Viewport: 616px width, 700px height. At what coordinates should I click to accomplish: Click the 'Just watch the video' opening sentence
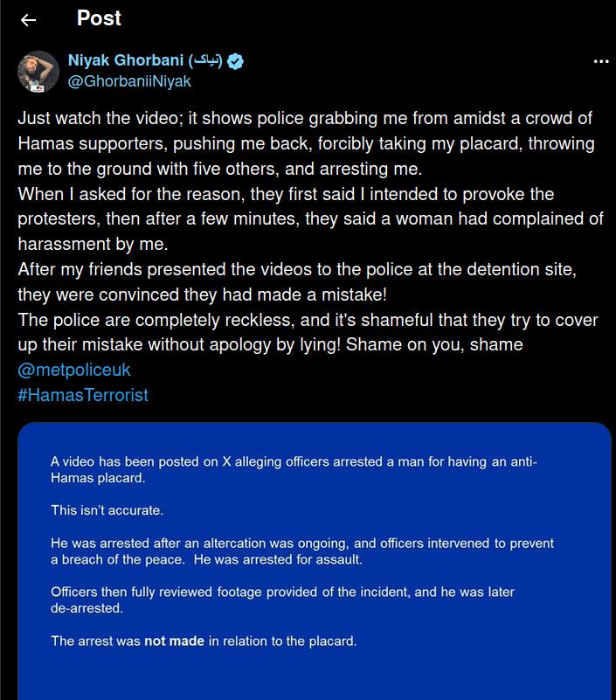[x=100, y=118]
